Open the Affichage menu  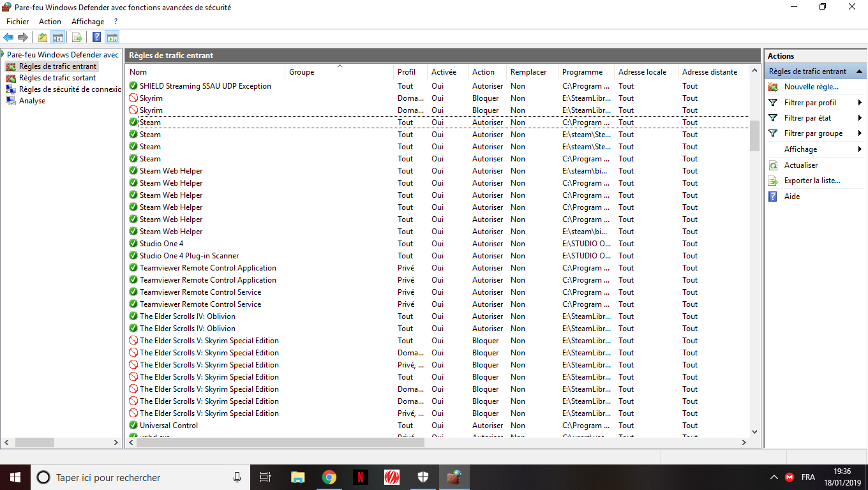pyautogui.click(x=87, y=22)
